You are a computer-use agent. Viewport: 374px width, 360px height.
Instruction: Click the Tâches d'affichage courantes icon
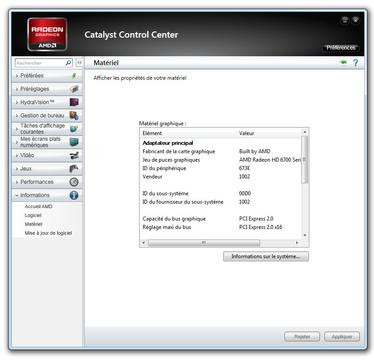point(74,129)
